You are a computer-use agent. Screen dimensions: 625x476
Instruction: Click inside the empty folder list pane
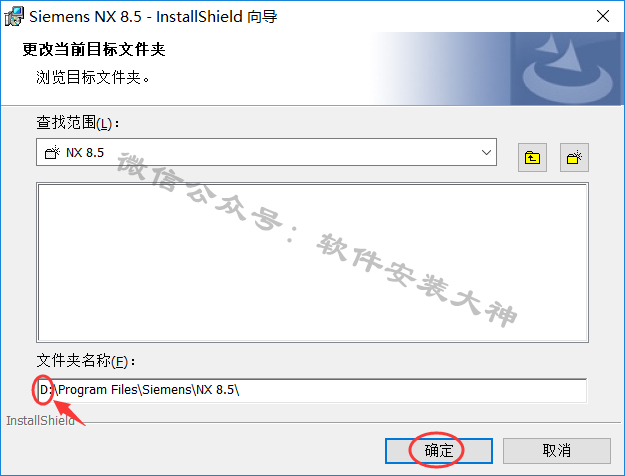click(x=312, y=262)
